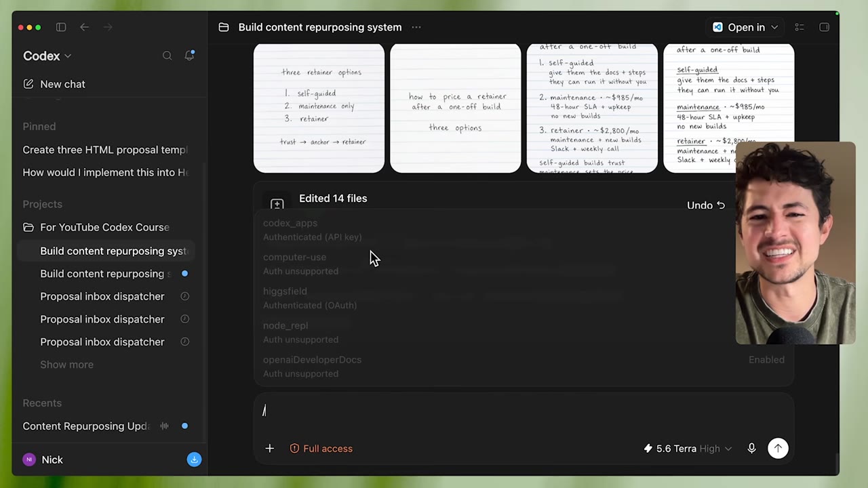Open the Content Repurposing Update recent chat
The width and height of the screenshot is (868, 488).
pyautogui.click(x=85, y=426)
